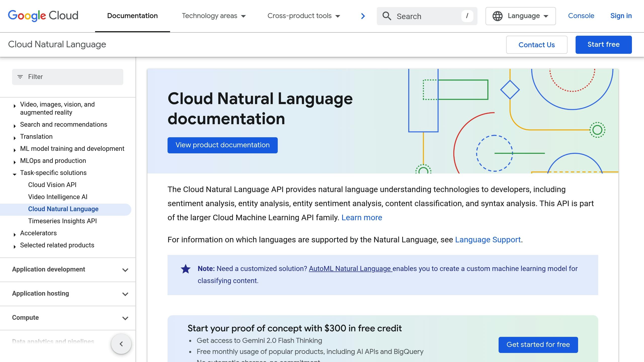The width and height of the screenshot is (644, 362).
Task: Open the Technology areas dropdown
Action: click(214, 16)
